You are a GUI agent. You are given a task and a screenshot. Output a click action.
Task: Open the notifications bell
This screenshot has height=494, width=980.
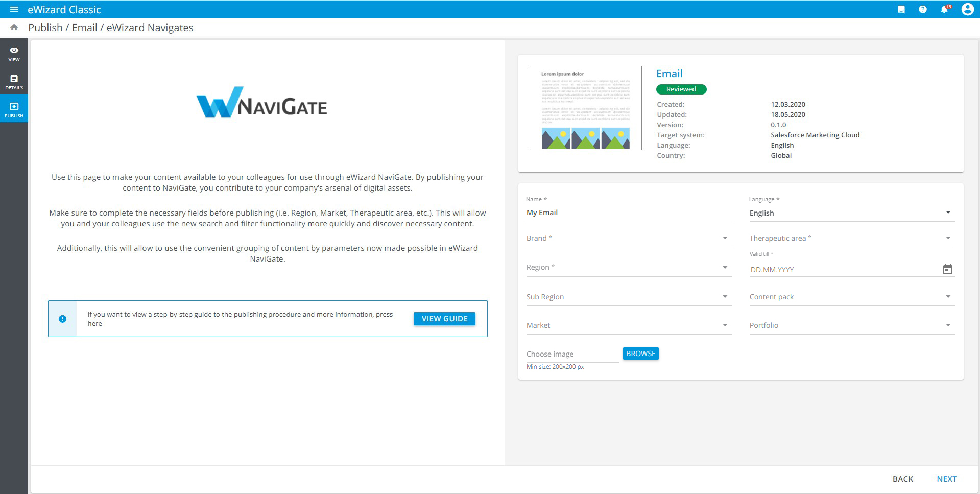pos(944,9)
